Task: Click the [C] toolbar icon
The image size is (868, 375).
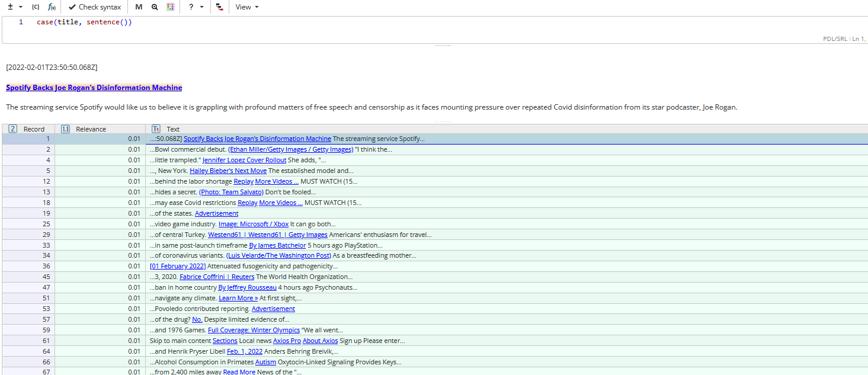Action: click(35, 7)
